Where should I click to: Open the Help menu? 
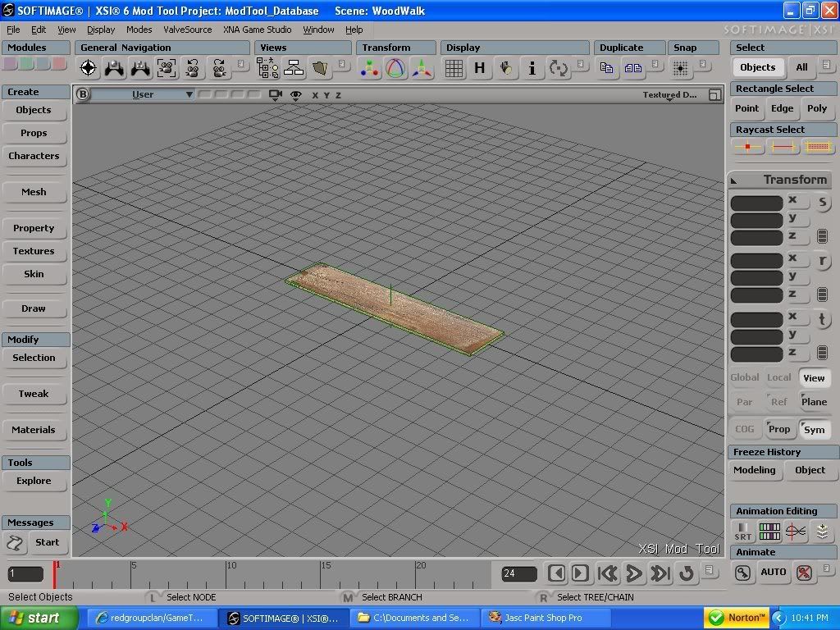[354, 30]
